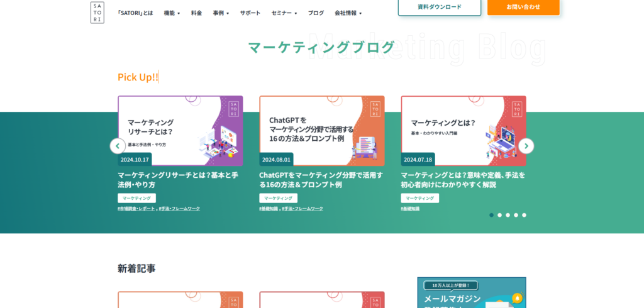Jump to the third carousel dot
Screen dimensions: 644x308
pyautogui.click(x=508, y=215)
